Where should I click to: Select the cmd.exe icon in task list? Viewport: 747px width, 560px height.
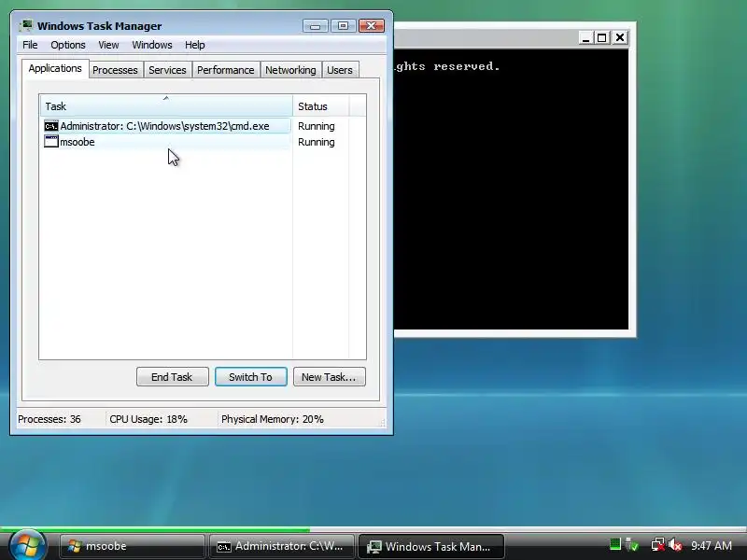tap(51, 126)
